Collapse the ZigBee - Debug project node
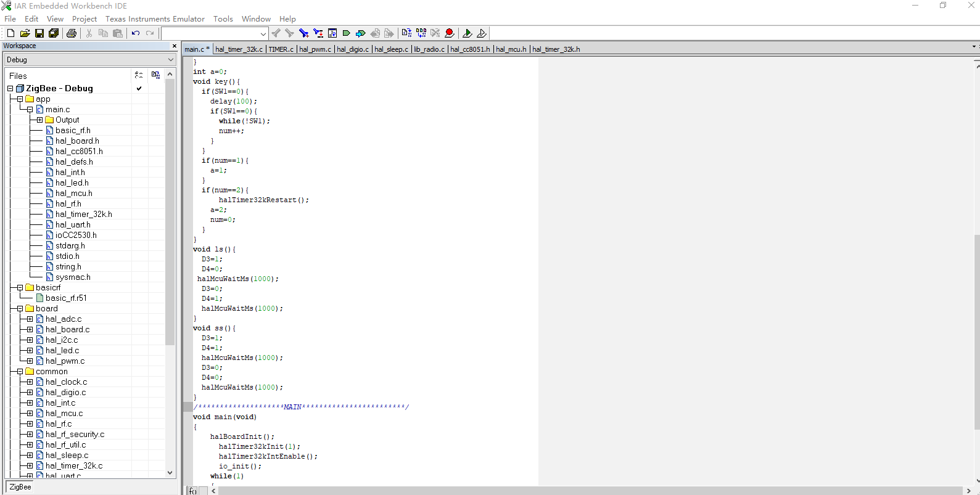The height and width of the screenshot is (495, 980). tap(10, 89)
